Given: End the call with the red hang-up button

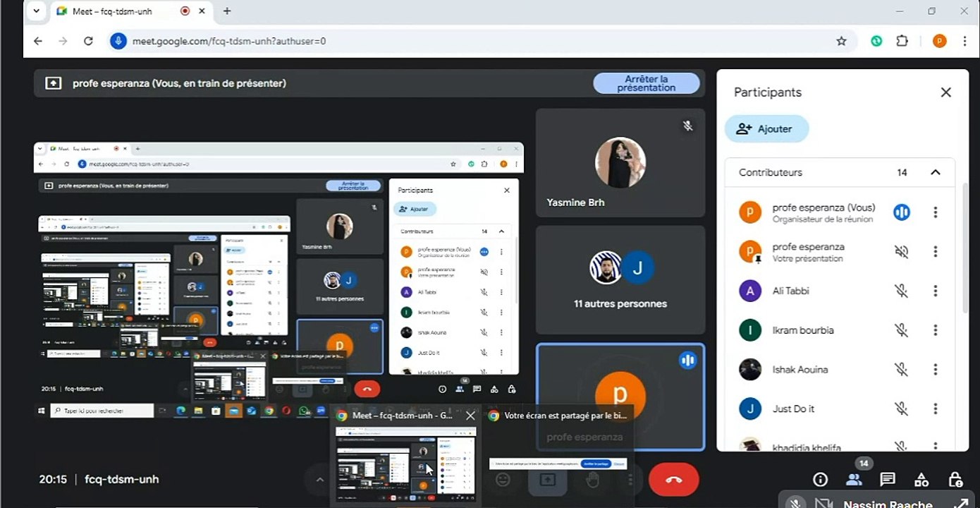Looking at the screenshot, I should coord(673,480).
